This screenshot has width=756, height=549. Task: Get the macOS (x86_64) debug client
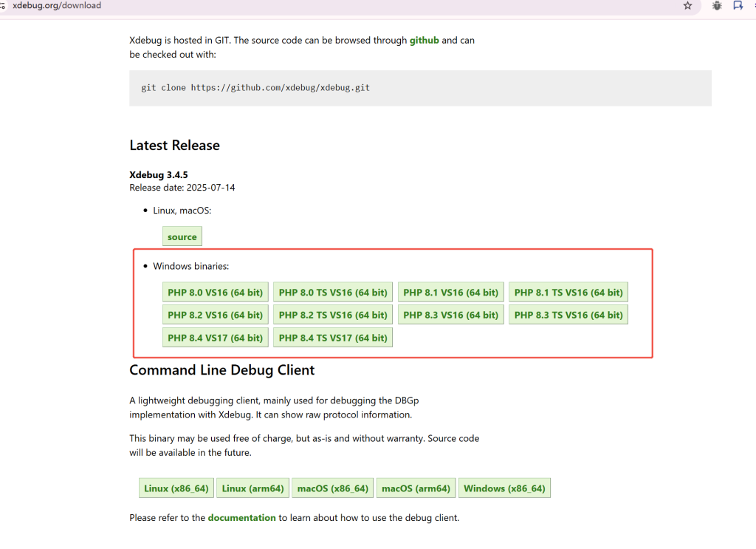click(x=333, y=488)
